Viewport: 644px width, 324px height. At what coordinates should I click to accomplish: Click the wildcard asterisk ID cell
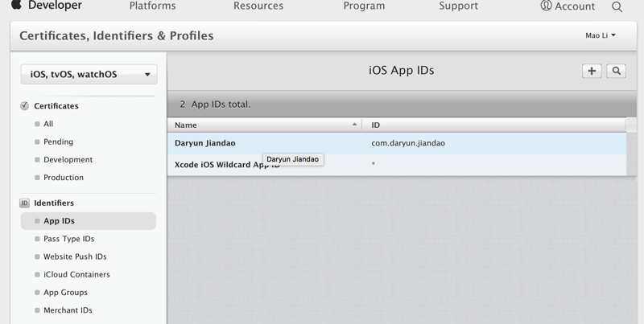click(373, 165)
